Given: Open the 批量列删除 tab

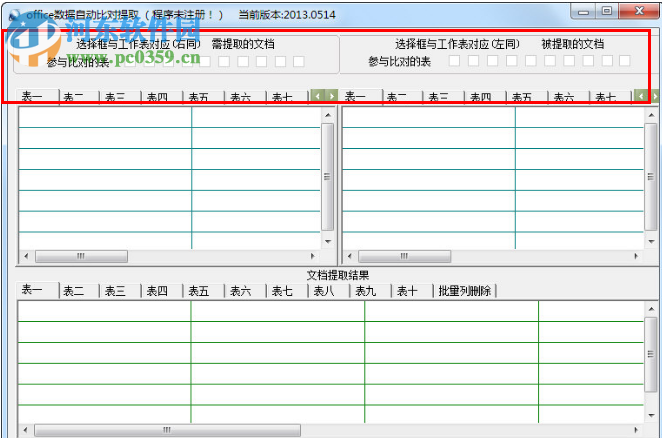Looking at the screenshot, I should tap(464, 291).
